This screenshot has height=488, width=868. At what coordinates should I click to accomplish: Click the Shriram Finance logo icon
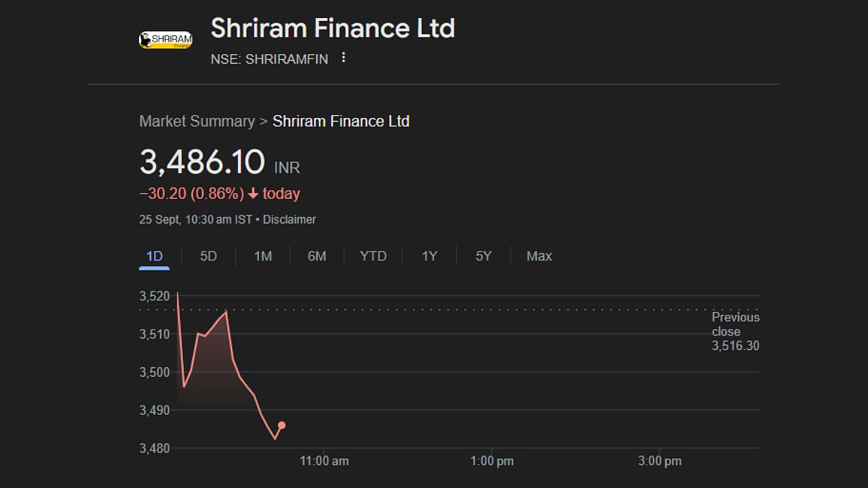[x=166, y=39]
